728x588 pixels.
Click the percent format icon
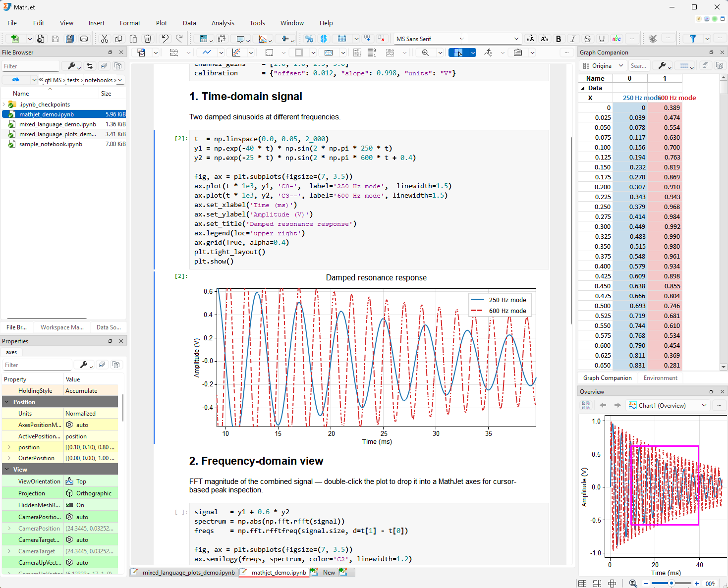[309, 39]
